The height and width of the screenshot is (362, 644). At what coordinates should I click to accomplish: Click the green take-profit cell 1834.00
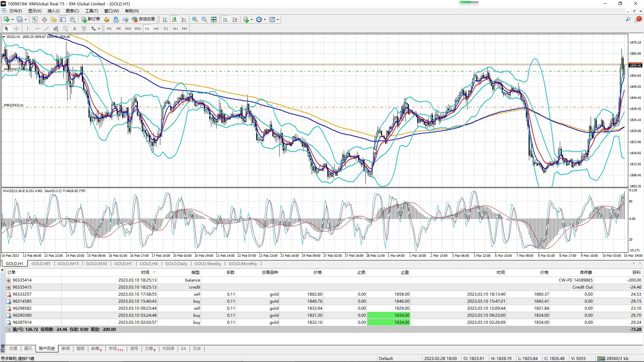[x=389, y=315]
